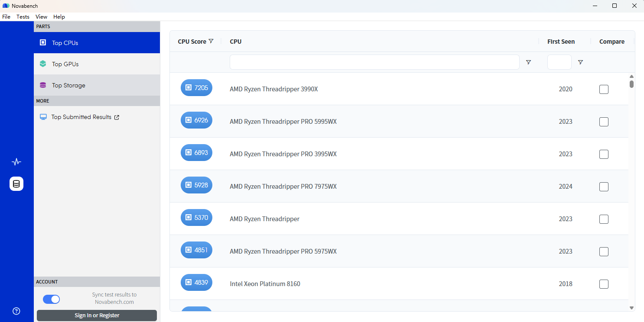Enable compare for Threadripper PRO 5975WX

tap(604, 251)
